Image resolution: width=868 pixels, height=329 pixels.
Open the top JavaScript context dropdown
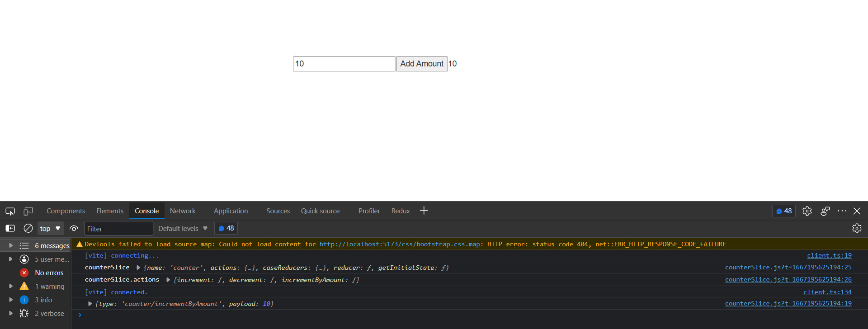click(x=50, y=228)
